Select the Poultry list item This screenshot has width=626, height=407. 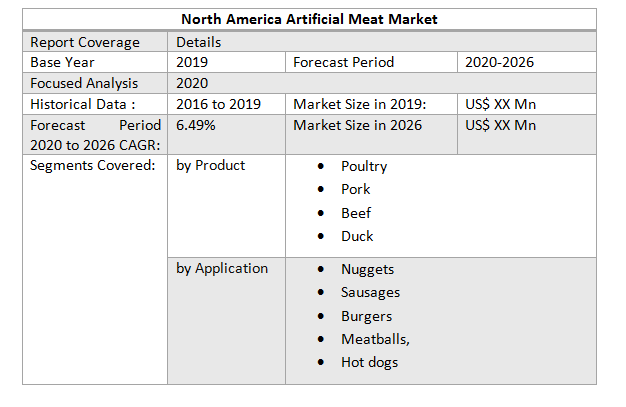363,166
